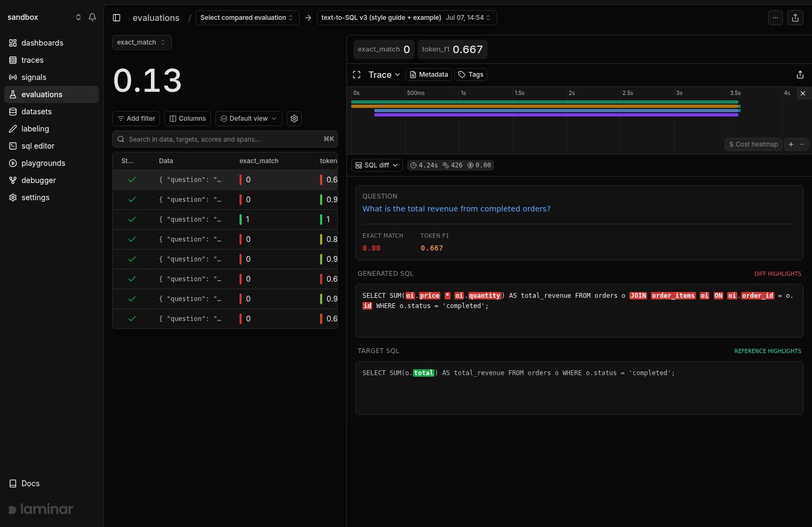Click the 0.00 cost stat
Viewport: 812px width, 527px height.
(x=479, y=165)
